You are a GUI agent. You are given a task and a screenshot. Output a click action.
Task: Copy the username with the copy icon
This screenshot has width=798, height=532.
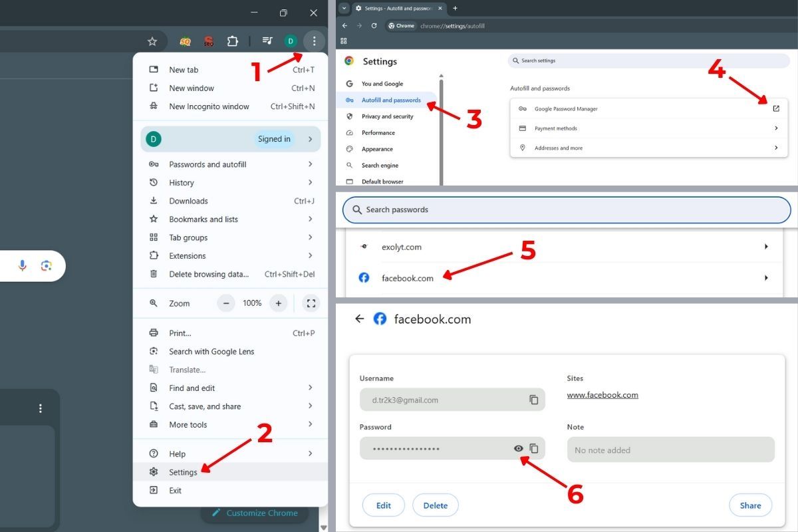point(533,400)
